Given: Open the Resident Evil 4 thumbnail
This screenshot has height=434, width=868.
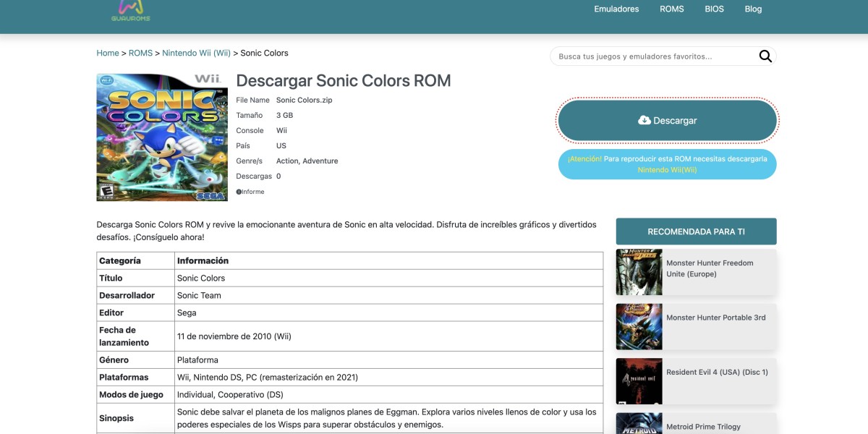Looking at the screenshot, I should [x=639, y=381].
